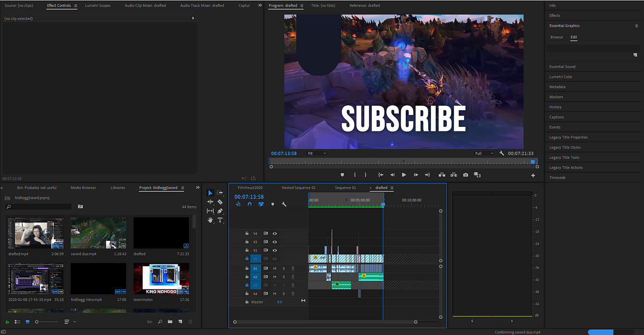
Task: Open Program monitor Button Editor plus
Action: pos(533,175)
